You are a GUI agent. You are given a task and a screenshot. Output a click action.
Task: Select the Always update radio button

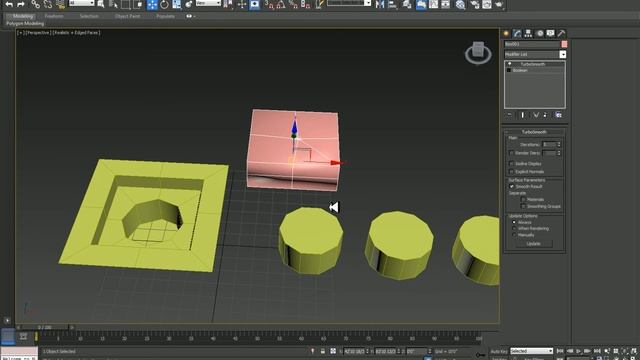[x=514, y=222]
